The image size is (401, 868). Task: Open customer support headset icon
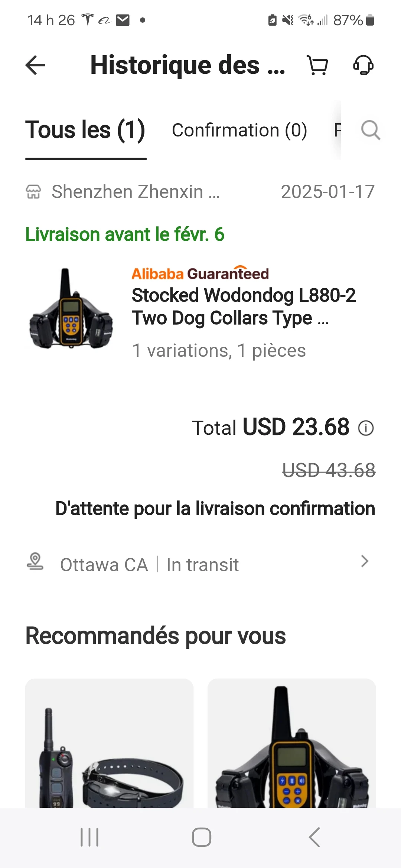pos(363,66)
